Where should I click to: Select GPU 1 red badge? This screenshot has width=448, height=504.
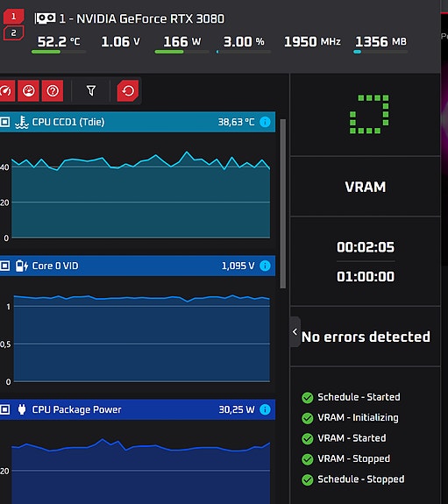click(x=13, y=17)
